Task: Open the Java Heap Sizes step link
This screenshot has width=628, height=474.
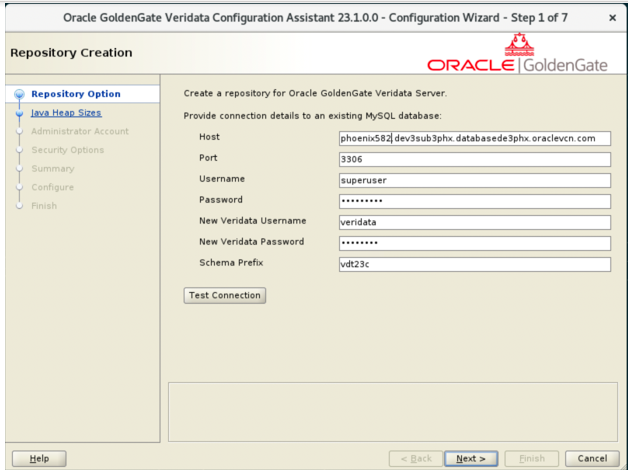Action: coord(66,113)
